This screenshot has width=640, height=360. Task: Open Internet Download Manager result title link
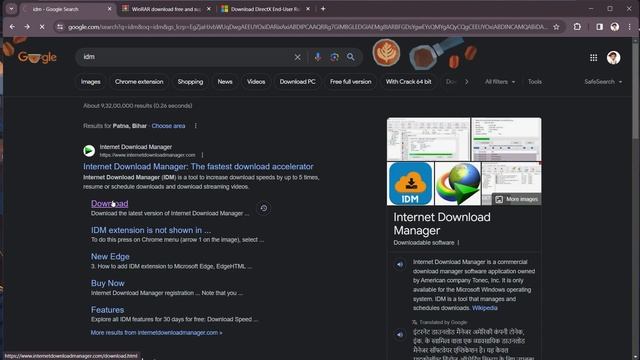click(x=198, y=167)
